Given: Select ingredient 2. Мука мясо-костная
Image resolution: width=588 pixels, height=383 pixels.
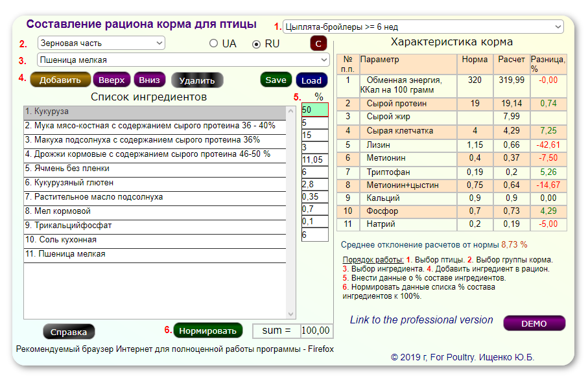Looking at the screenshot, I should tap(155, 126).
